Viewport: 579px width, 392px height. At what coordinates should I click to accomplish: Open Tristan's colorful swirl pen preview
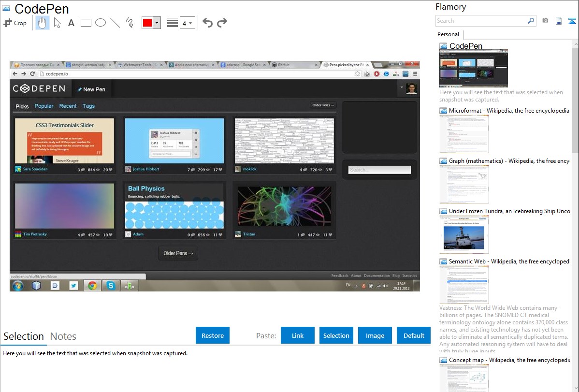click(x=284, y=206)
